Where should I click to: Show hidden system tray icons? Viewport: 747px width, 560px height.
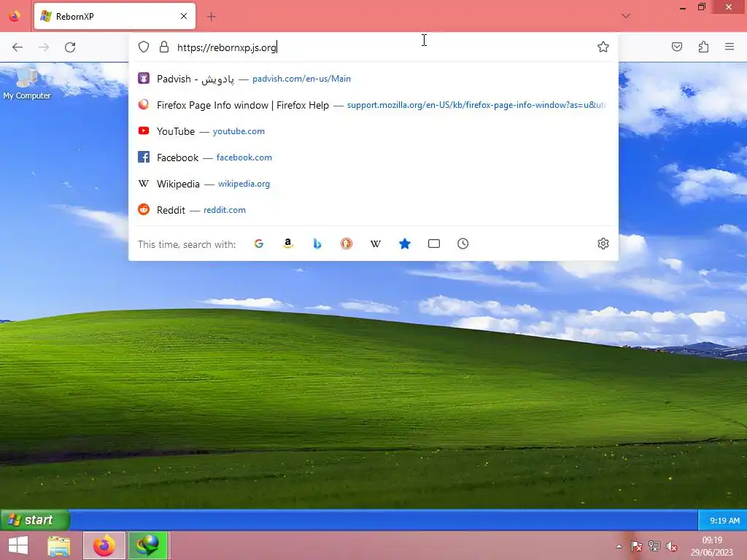click(619, 546)
